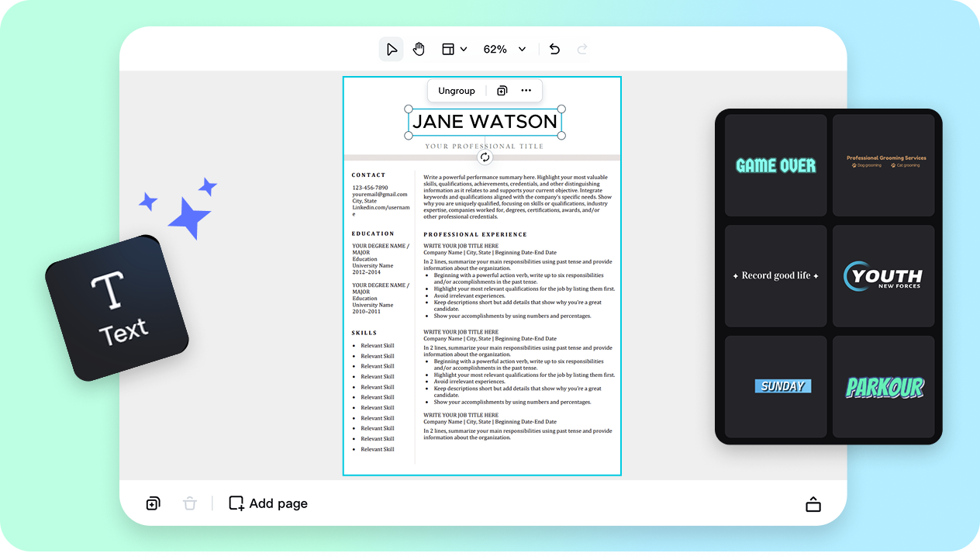Select the GAME OVER text style
Image resolution: width=980 pixels, height=560 pixels.
tap(776, 164)
